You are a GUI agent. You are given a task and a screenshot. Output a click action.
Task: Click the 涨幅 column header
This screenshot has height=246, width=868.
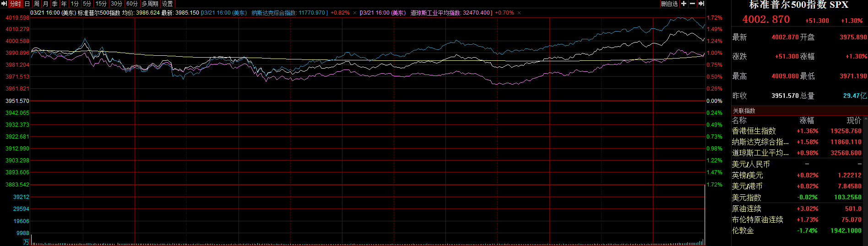(807, 120)
